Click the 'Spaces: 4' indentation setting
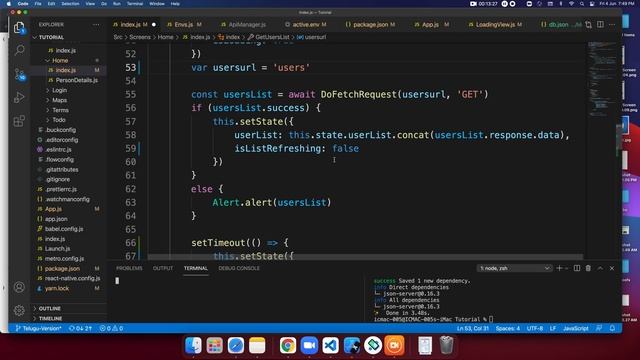 click(x=508, y=328)
